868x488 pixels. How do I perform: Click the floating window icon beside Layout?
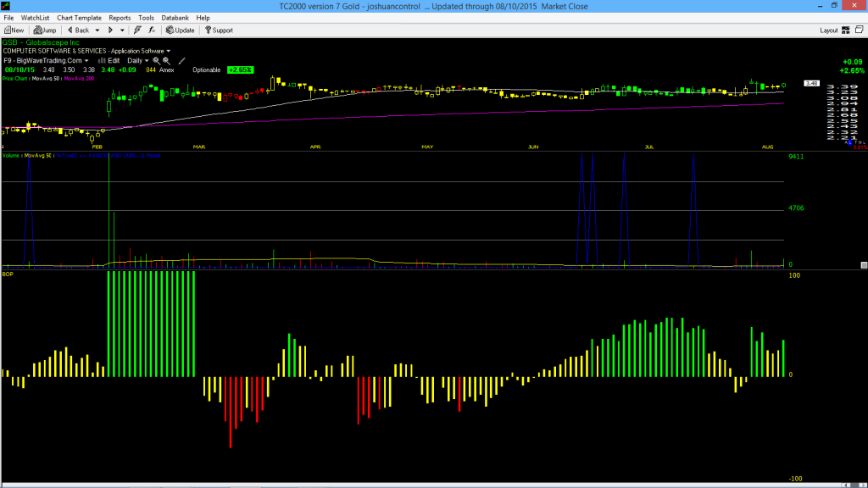tap(860, 30)
